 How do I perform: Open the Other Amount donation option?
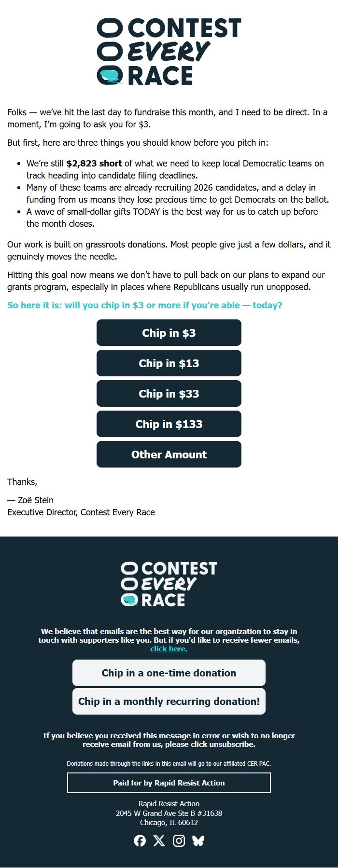point(169,454)
